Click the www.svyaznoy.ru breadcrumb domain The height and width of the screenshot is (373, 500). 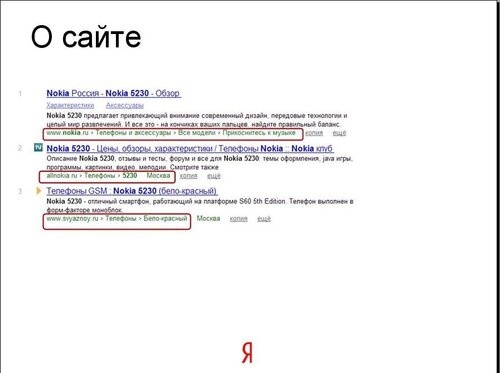tap(72, 218)
